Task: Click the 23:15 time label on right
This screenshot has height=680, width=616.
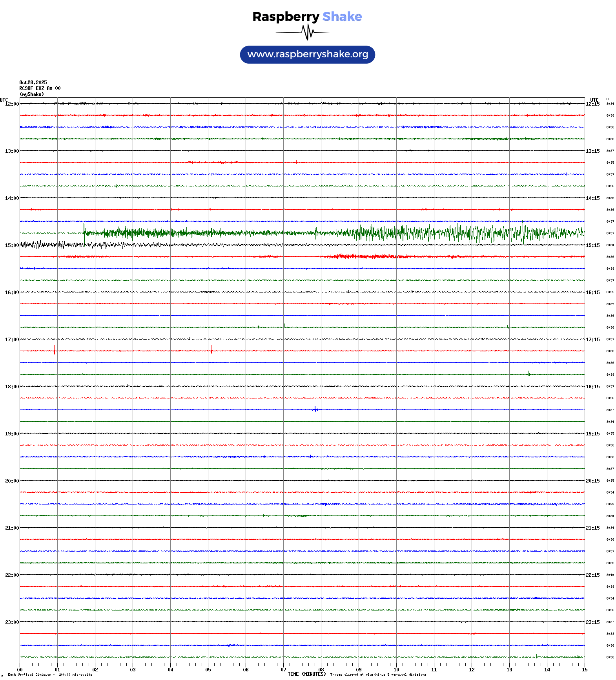Action: click(x=592, y=622)
